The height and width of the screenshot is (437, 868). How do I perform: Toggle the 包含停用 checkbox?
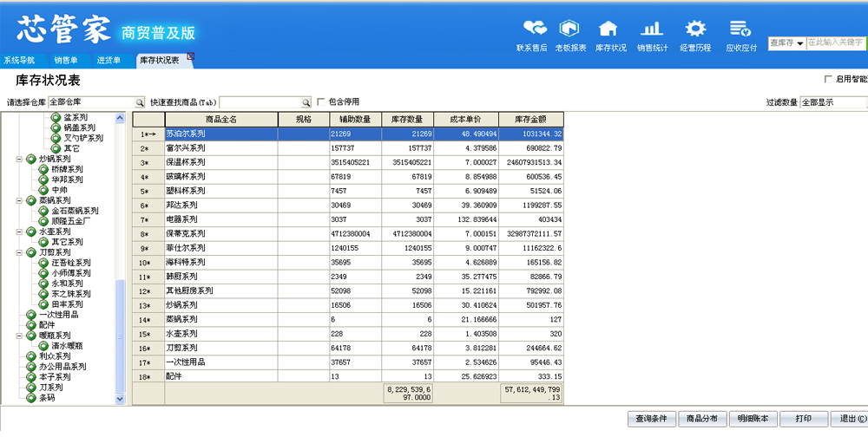tap(321, 101)
